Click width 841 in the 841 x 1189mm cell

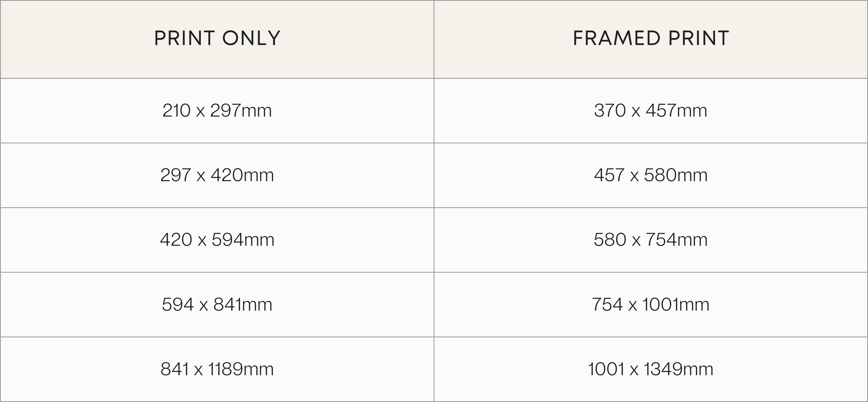175,369
